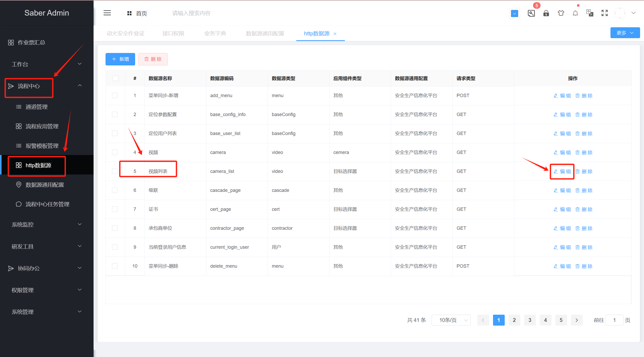Delete the 当前登录用户信息 row
This screenshot has width=644, height=357.
point(584,247)
